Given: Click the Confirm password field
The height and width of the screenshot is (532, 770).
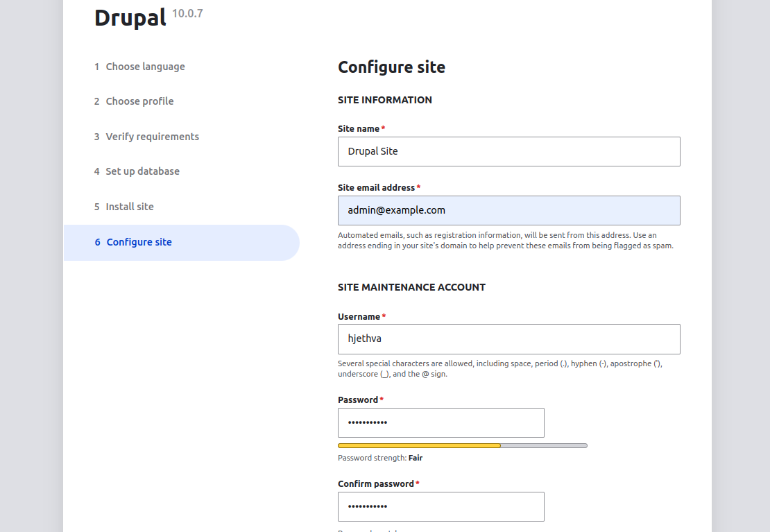Looking at the screenshot, I should tap(440, 506).
